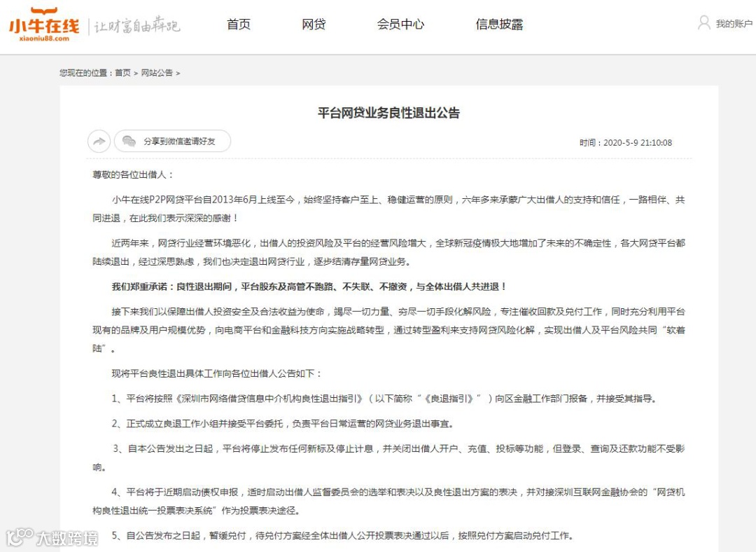Viewport: 756px width, 552px height.
Task: Open the 信息披露 navigation menu
Action: [500, 24]
